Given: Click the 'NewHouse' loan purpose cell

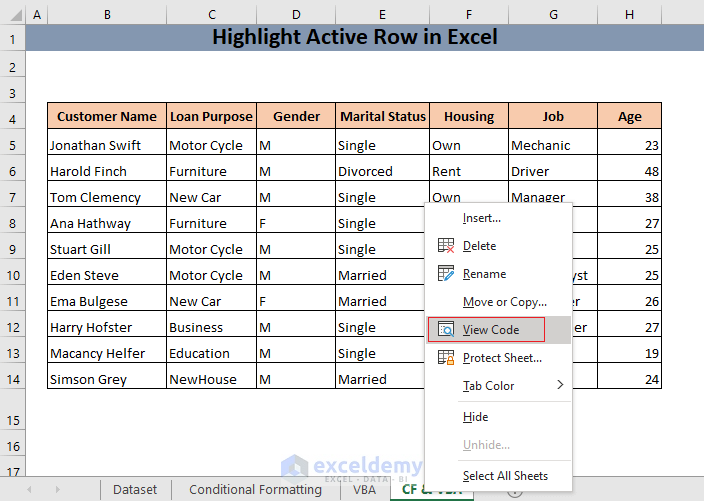Looking at the screenshot, I should point(211,376).
